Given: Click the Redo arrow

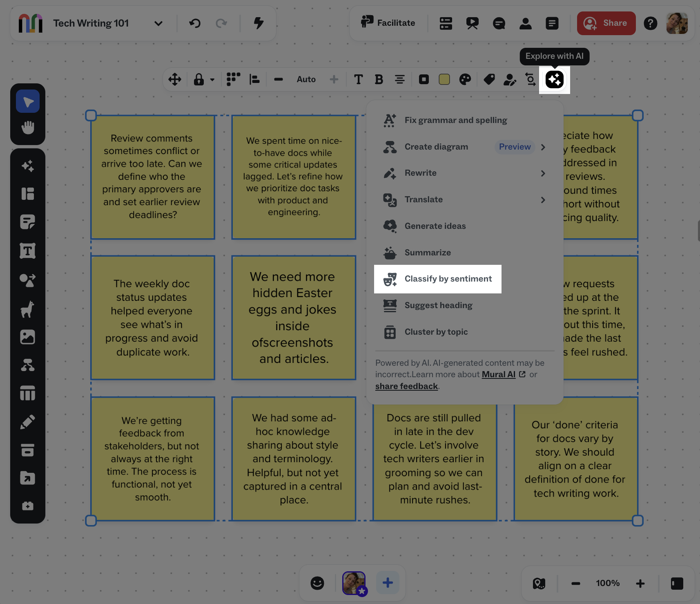Looking at the screenshot, I should (x=221, y=23).
